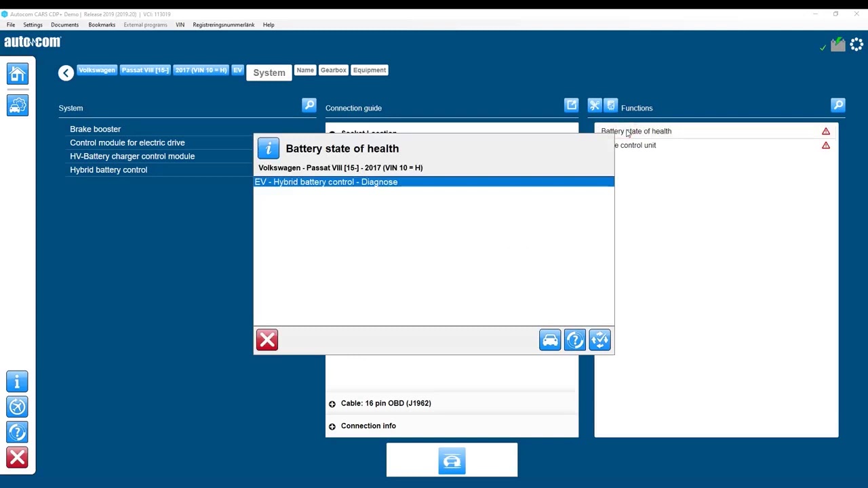Screen dimensions: 868x488
Task: Select the 2017 (VIN 10 = H) breadcrumb
Action: tap(201, 70)
